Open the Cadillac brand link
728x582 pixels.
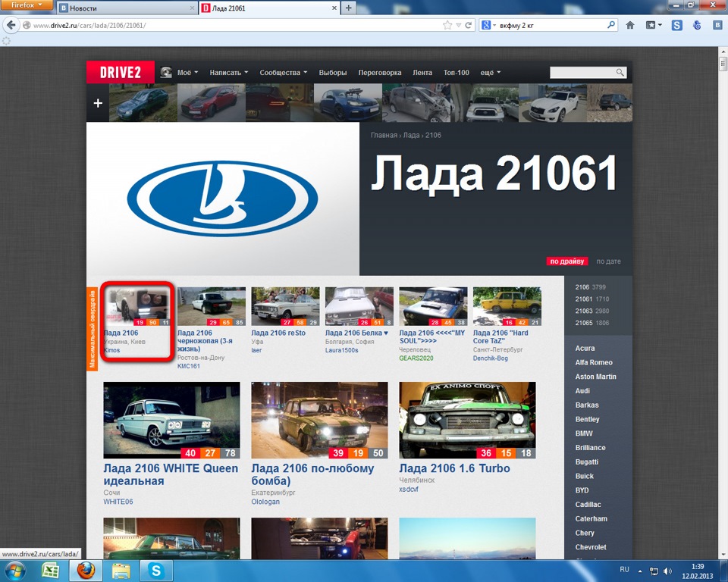click(x=588, y=505)
